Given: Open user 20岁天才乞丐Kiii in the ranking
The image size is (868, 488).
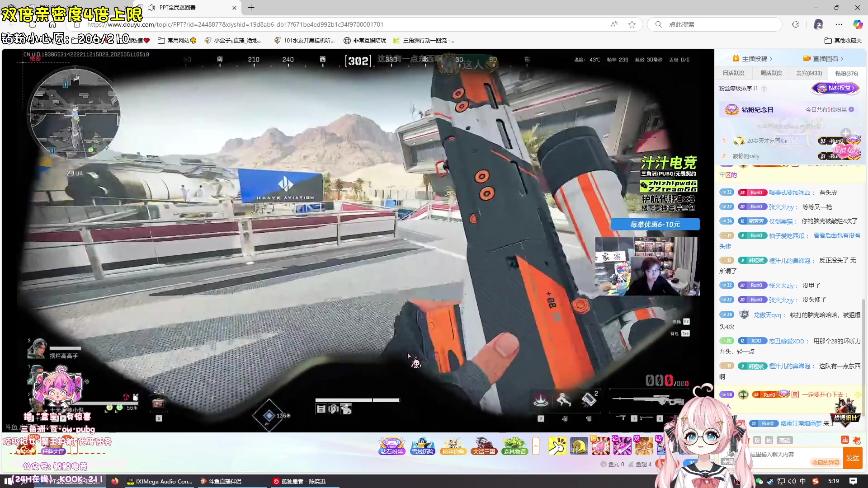Looking at the screenshot, I should pos(767,141).
